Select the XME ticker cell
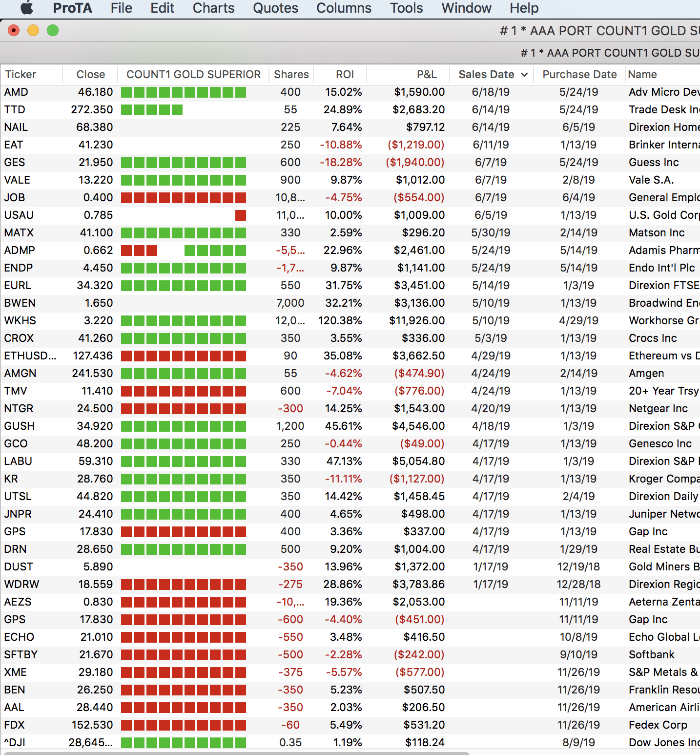This screenshot has height=755, width=700. (15, 672)
